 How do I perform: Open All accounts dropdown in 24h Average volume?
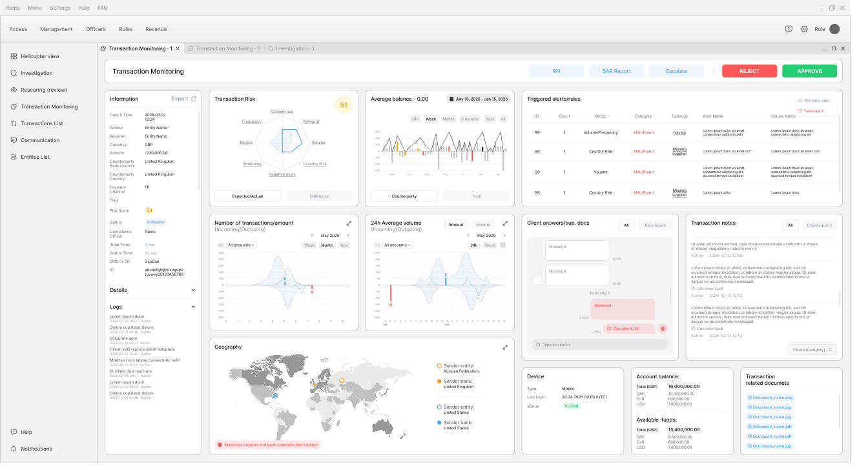point(398,245)
